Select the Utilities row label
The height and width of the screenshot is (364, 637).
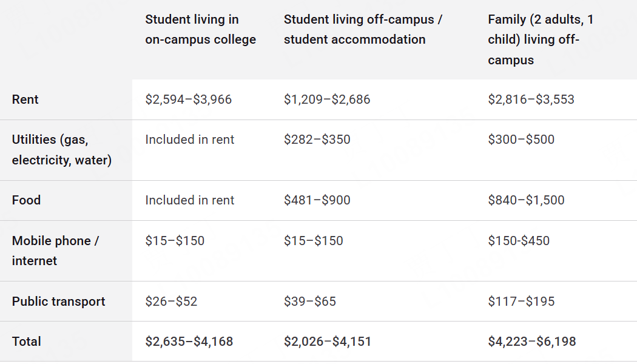[x=61, y=150]
